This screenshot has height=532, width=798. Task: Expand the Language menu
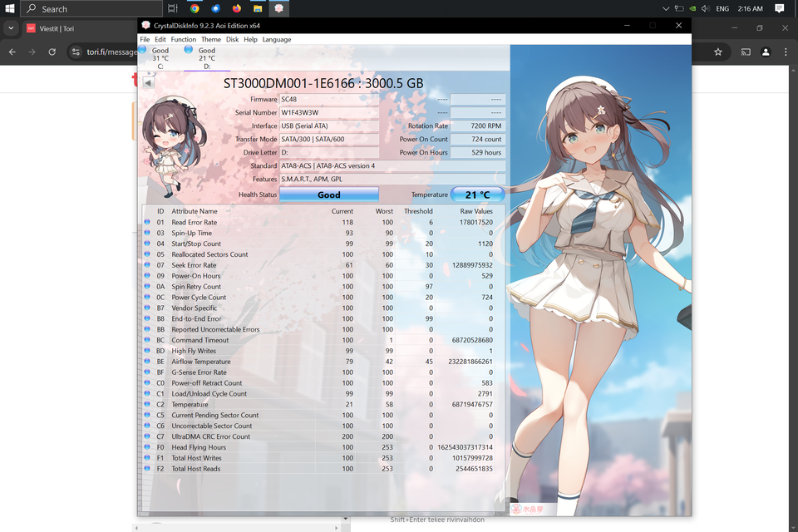tap(277, 39)
